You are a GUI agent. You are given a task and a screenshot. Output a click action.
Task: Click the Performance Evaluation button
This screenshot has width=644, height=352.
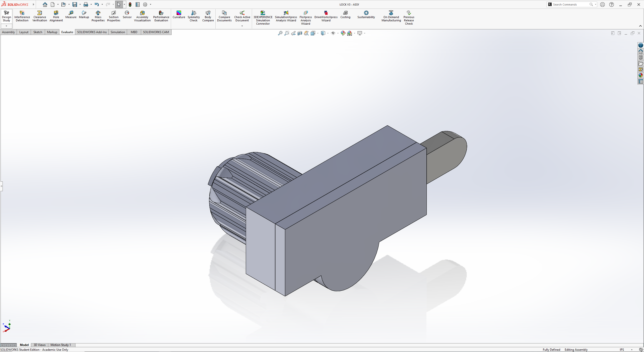coord(161,16)
